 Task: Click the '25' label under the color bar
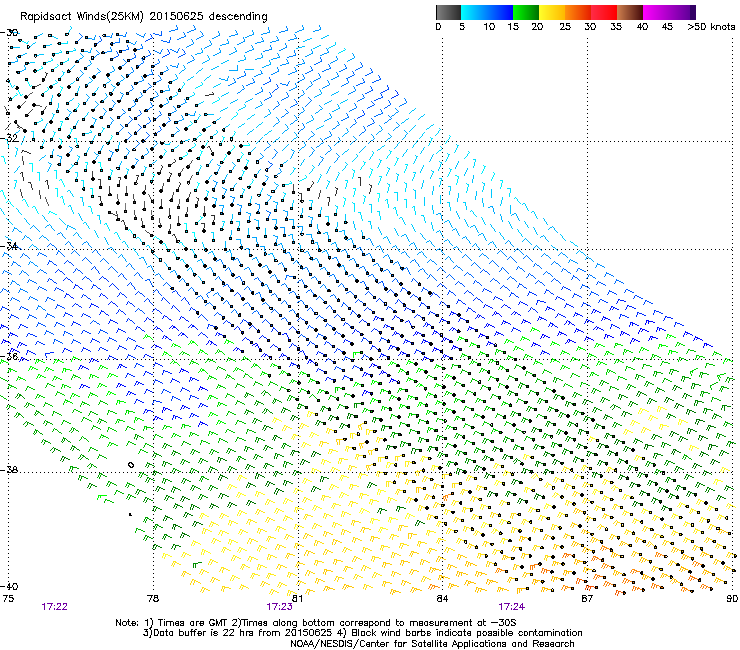point(565,27)
